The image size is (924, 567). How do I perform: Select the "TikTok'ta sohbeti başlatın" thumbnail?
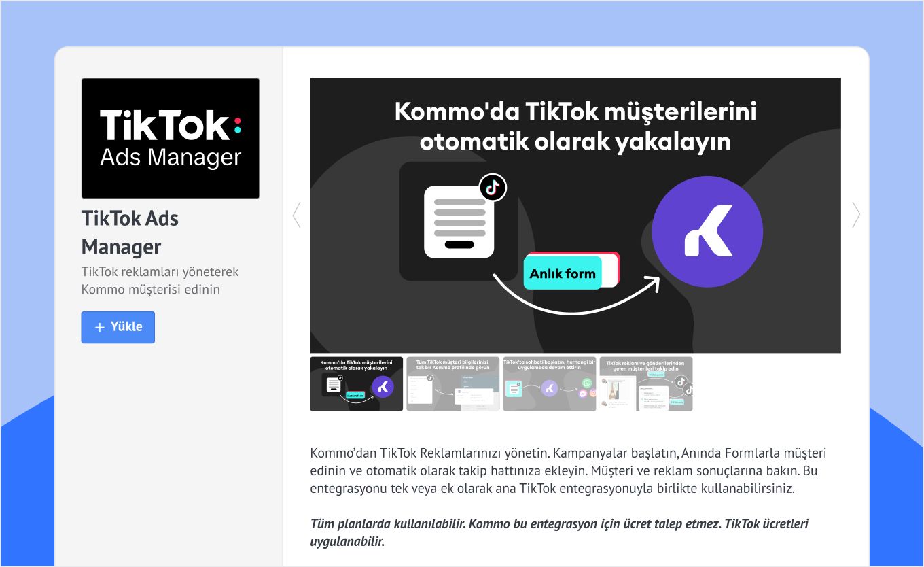point(549,384)
